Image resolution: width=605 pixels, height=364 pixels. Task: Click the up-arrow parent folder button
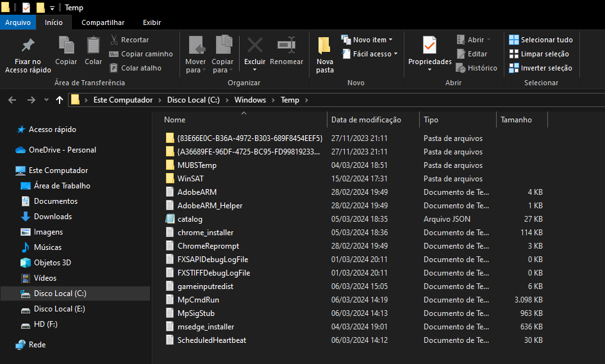coord(60,100)
